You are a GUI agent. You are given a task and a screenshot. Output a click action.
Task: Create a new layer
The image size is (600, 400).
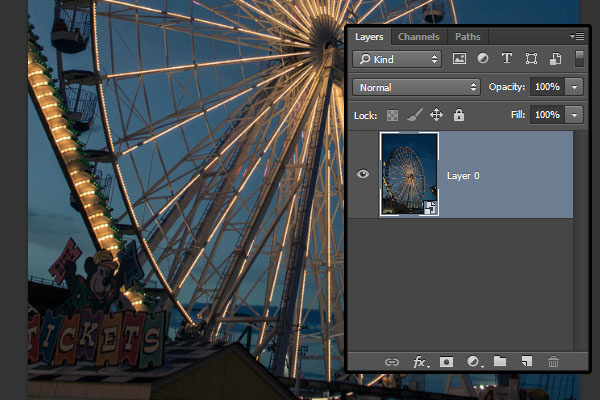[x=527, y=361]
